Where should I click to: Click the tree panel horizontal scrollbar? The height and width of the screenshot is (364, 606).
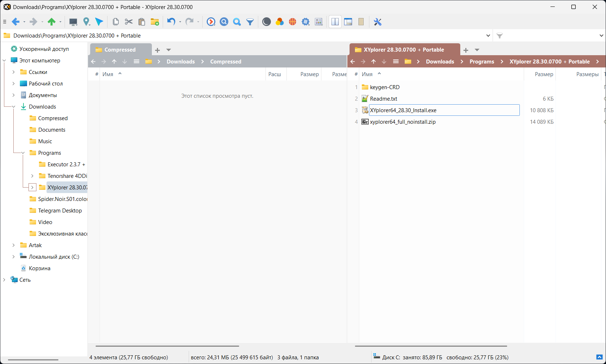coord(33,360)
